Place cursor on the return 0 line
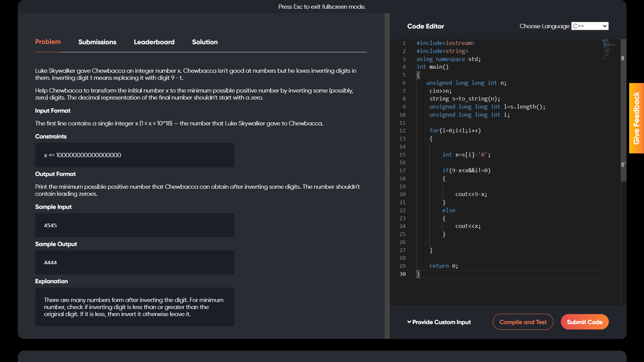Screen dimensions: 644x362 point(443,266)
